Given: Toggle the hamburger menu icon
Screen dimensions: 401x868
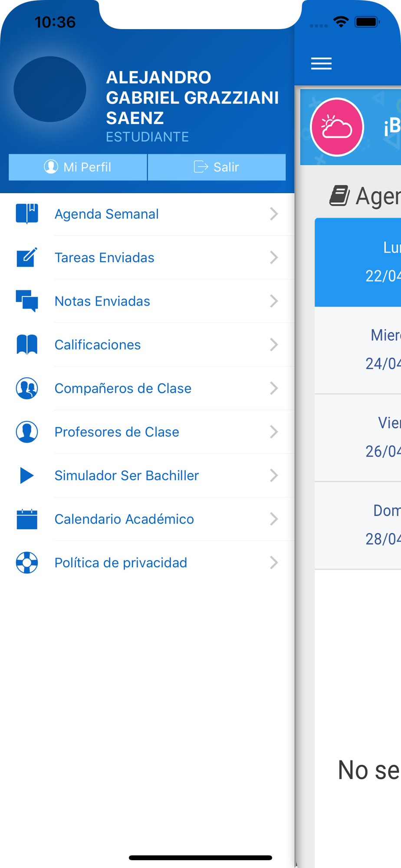Looking at the screenshot, I should [x=321, y=64].
